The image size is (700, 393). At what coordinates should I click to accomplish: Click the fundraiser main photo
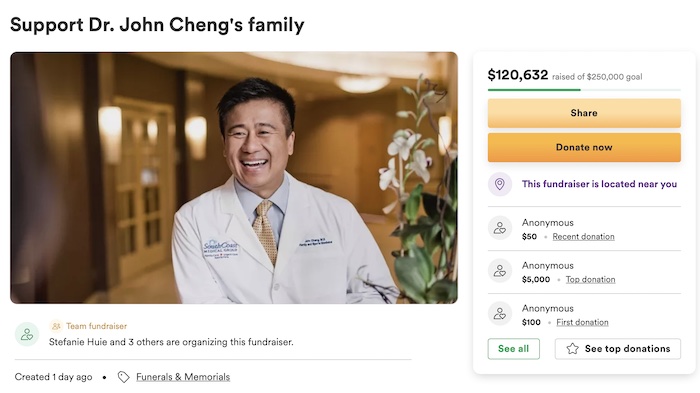click(x=234, y=178)
